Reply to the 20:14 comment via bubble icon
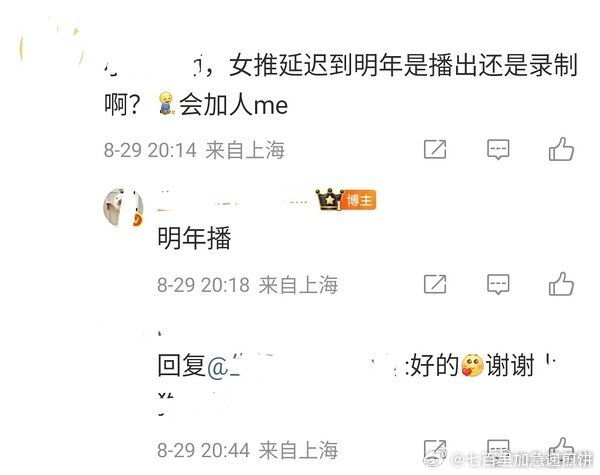This screenshot has width=600, height=475. [498, 149]
